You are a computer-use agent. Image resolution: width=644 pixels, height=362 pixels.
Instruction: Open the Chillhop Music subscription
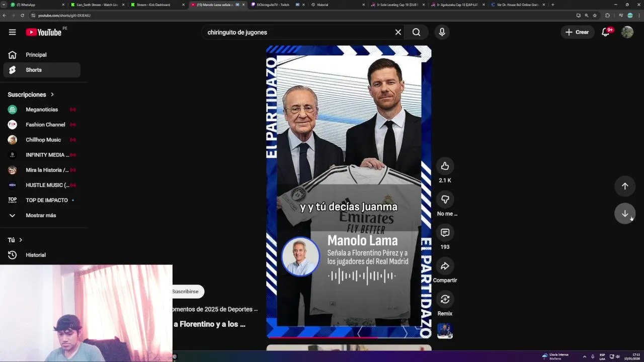click(42, 140)
